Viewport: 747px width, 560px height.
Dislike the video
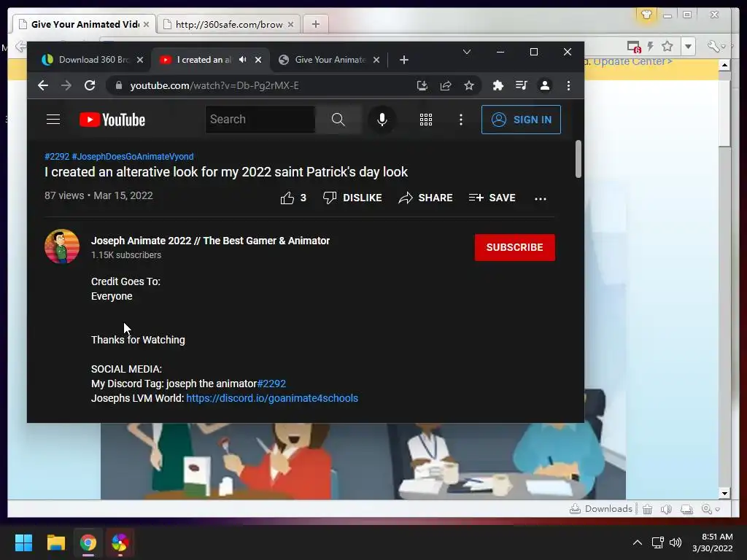(352, 198)
